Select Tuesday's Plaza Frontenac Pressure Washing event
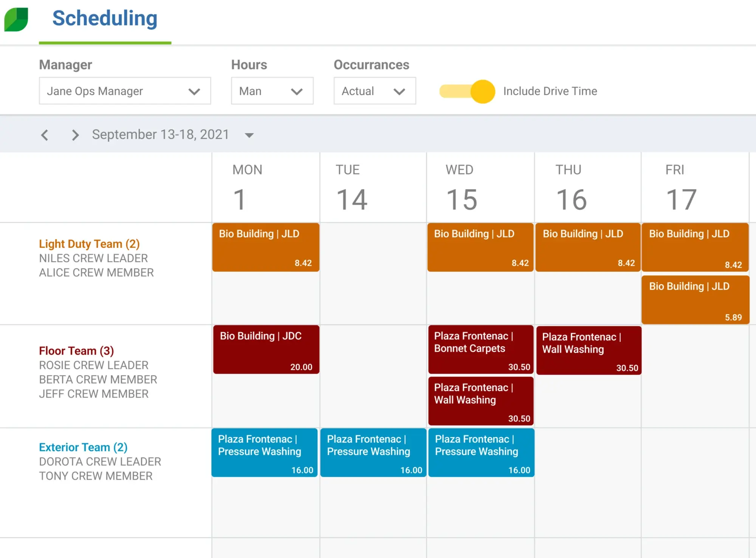 [x=373, y=453]
